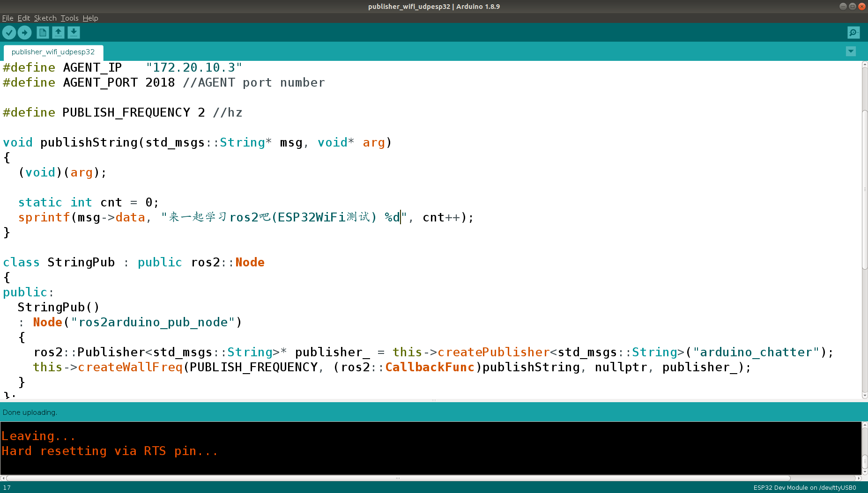Viewport: 868px width, 493px height.
Task: Click the createWallFreq method call
Action: click(x=130, y=368)
